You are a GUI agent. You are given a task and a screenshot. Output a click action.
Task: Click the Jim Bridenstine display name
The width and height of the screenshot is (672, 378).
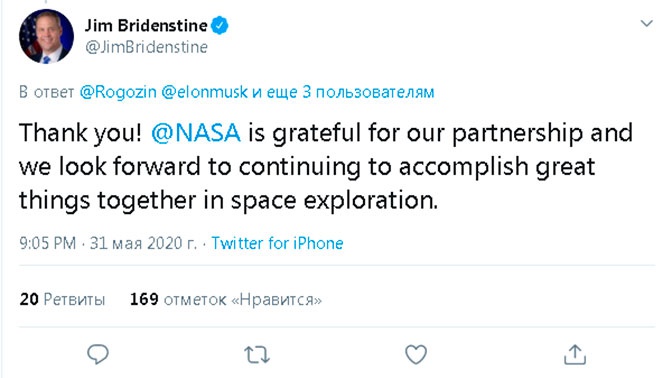146,26
